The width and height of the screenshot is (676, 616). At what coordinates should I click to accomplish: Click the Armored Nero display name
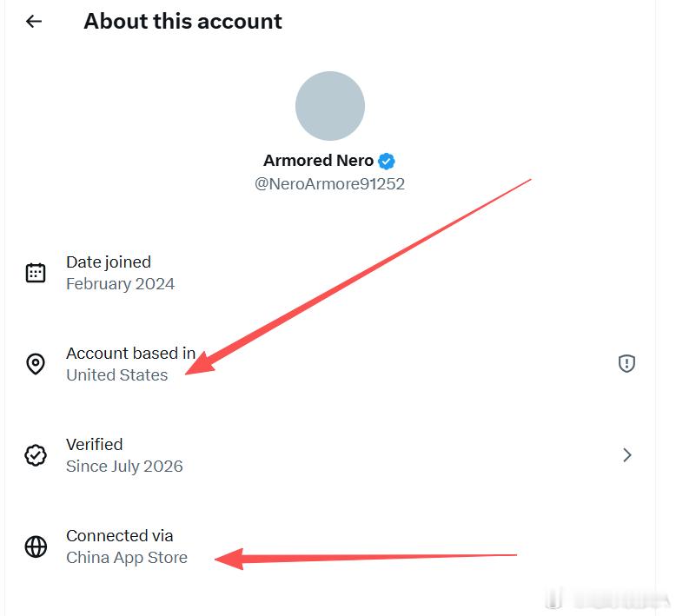(x=318, y=161)
